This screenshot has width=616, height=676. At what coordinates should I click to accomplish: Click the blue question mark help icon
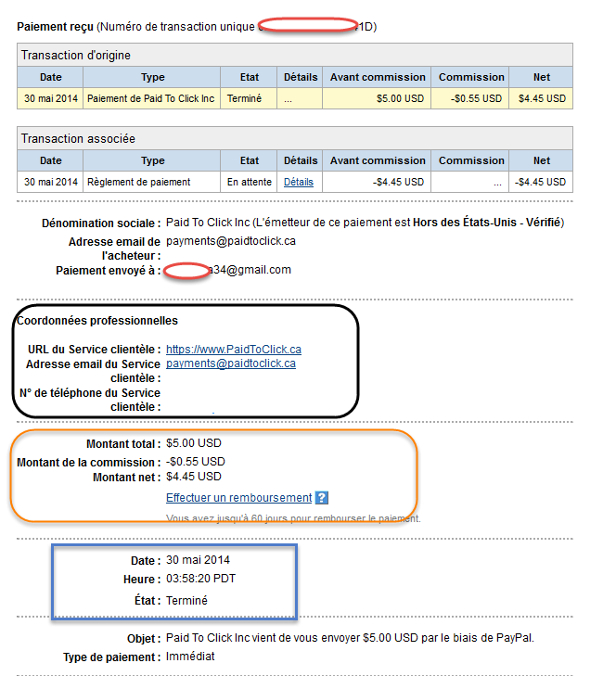322,498
